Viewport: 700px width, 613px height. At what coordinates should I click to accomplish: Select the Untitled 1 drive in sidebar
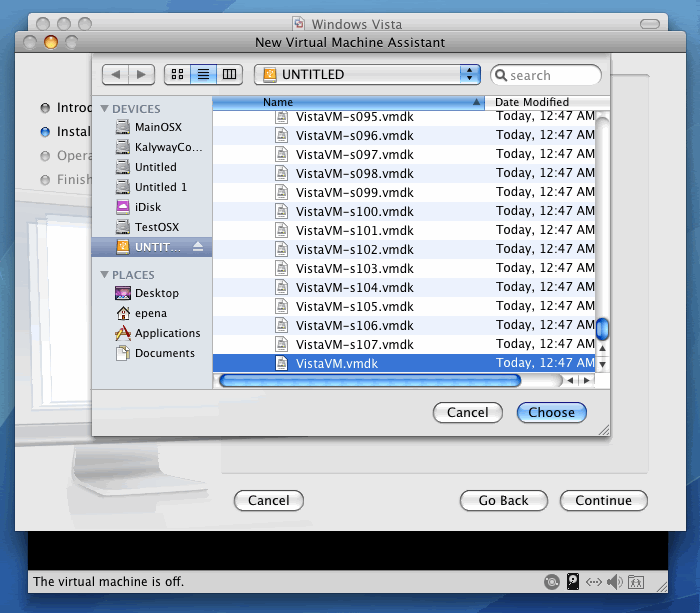[152, 187]
